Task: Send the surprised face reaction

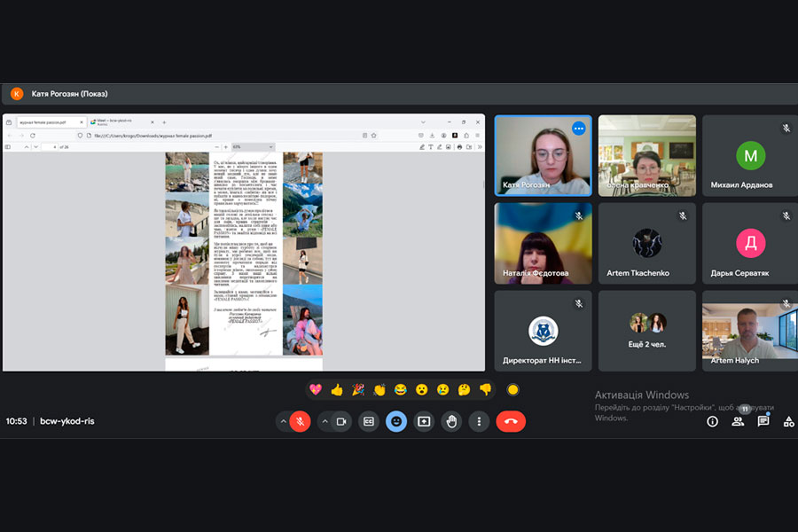Action: click(422, 390)
